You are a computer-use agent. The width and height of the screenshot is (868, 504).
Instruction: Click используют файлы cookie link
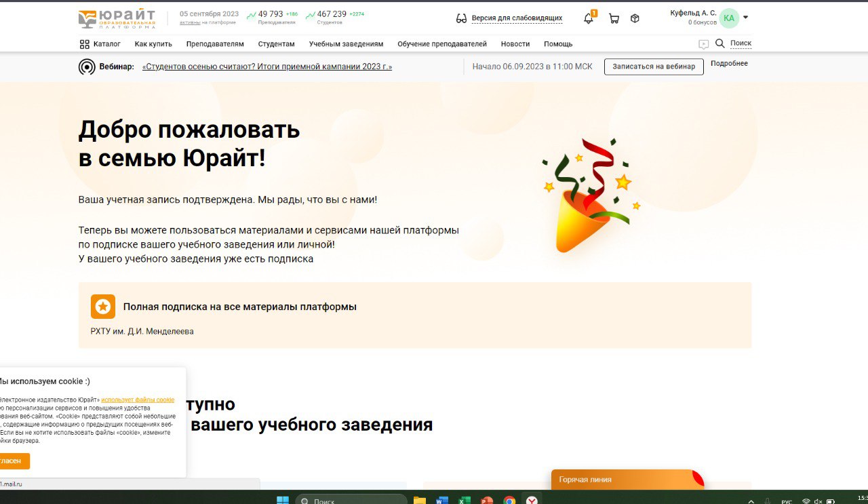[x=138, y=400]
